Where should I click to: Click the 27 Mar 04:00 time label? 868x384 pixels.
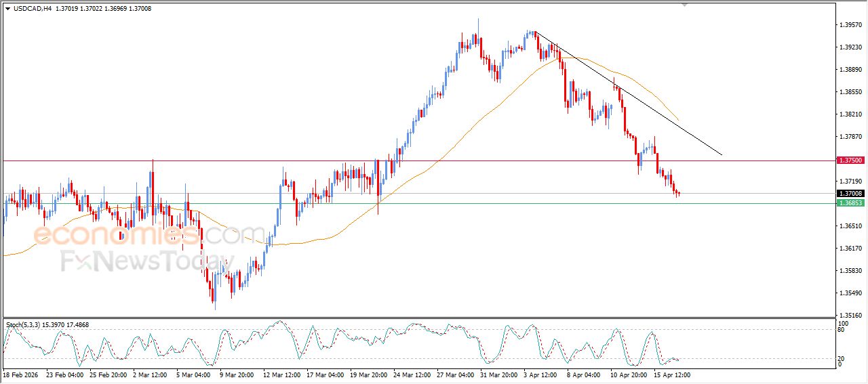(x=456, y=375)
